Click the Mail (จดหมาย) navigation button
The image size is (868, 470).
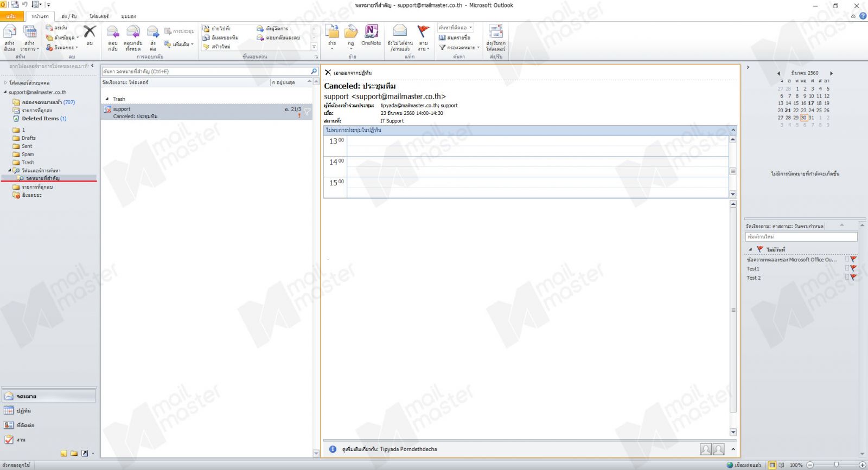point(48,396)
